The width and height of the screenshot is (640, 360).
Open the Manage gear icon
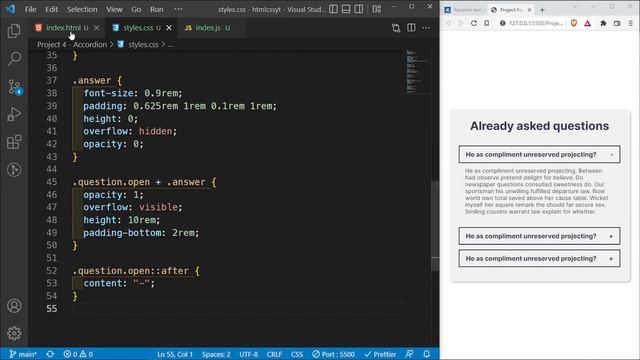coord(14,333)
